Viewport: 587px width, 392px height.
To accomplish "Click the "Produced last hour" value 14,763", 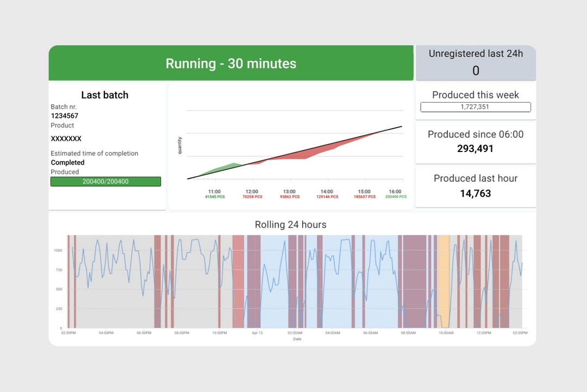I will (x=476, y=193).
